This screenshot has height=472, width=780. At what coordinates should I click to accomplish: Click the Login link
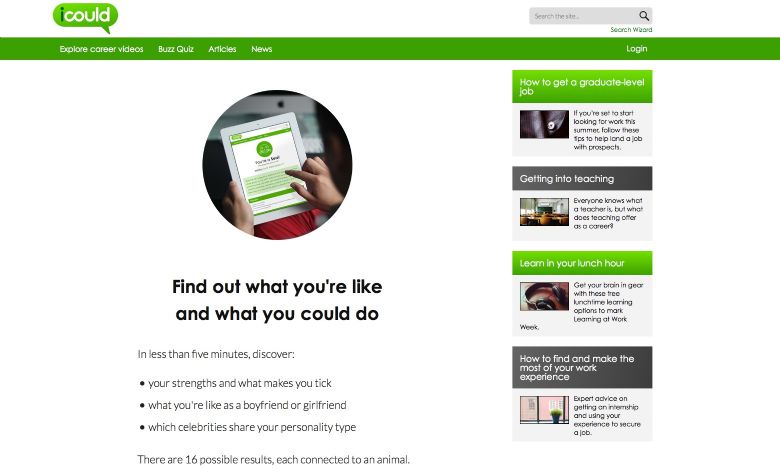pos(636,49)
